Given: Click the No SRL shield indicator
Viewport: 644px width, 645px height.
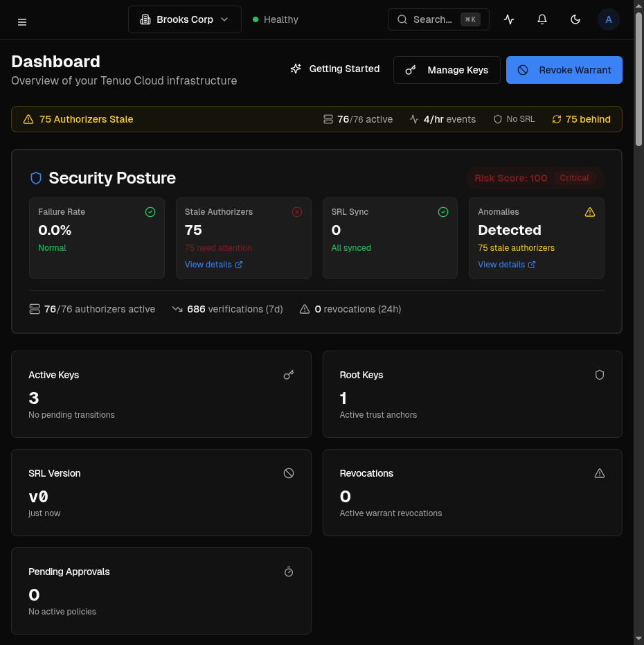Looking at the screenshot, I should (514, 119).
